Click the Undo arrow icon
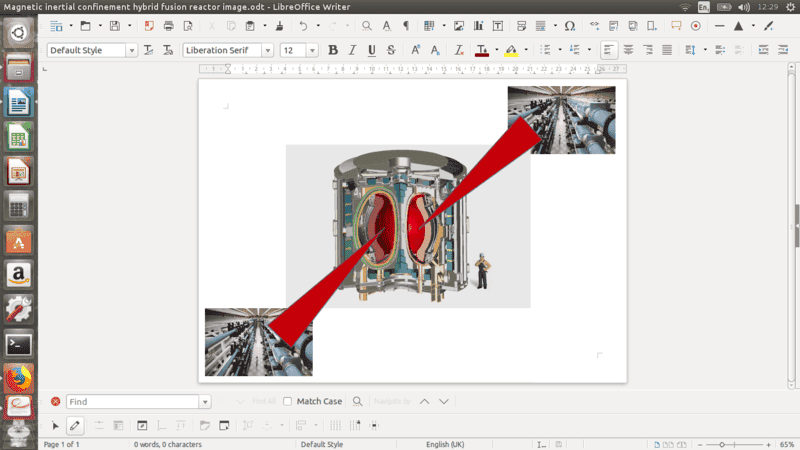800x450 pixels. (303, 25)
